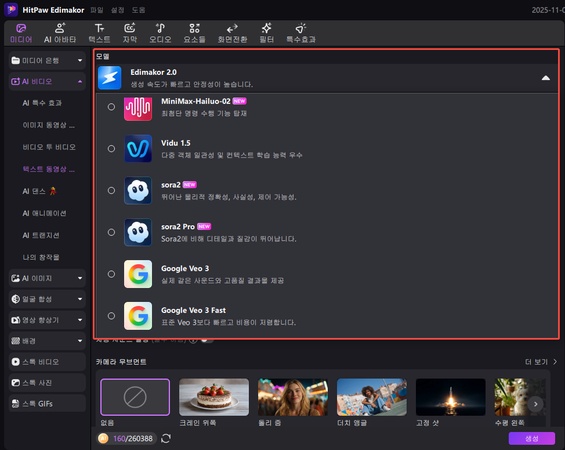Open AI 댄스 sidebar item

point(39,191)
